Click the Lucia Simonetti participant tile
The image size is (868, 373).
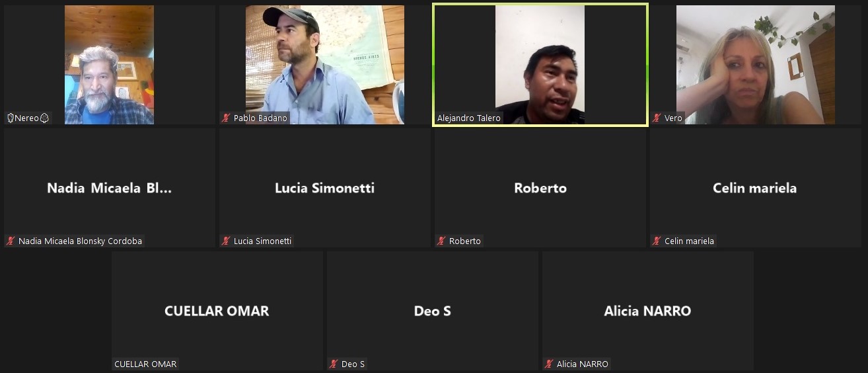[x=325, y=188]
